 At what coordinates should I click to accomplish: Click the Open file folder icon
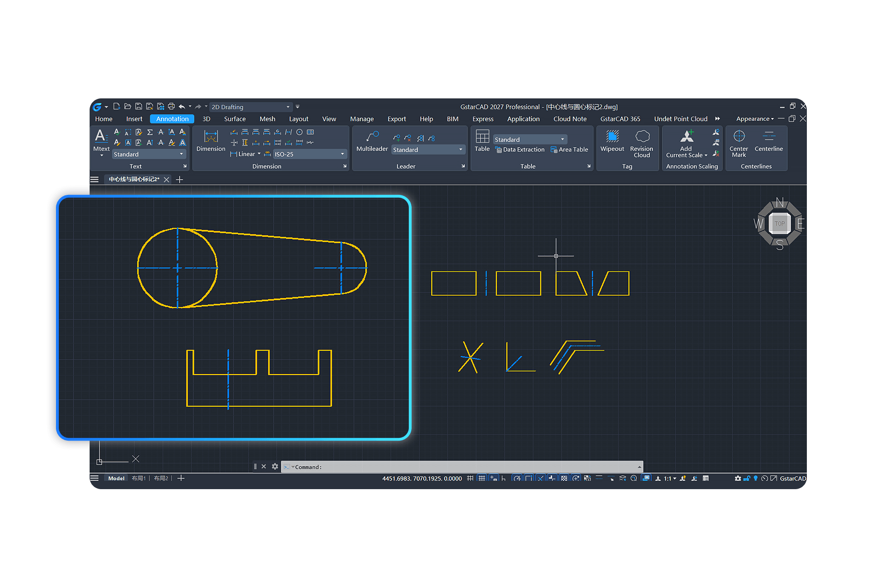tap(127, 106)
